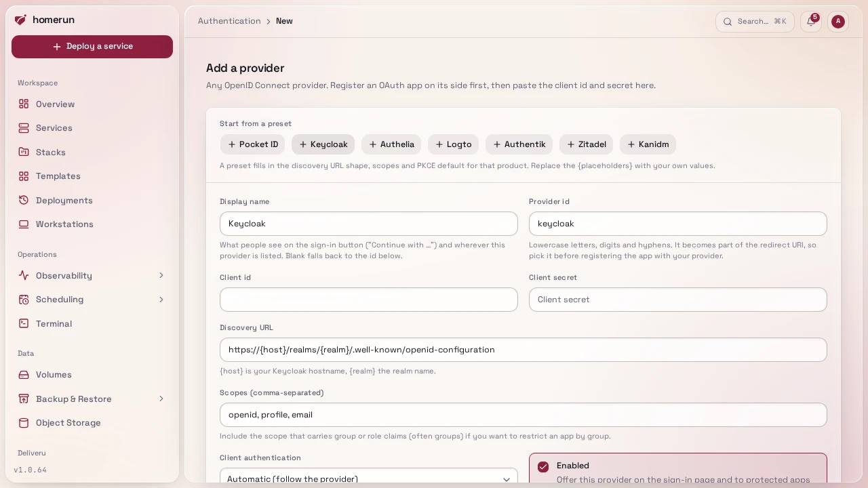Go back to Authentication breadcrumb

click(x=229, y=21)
